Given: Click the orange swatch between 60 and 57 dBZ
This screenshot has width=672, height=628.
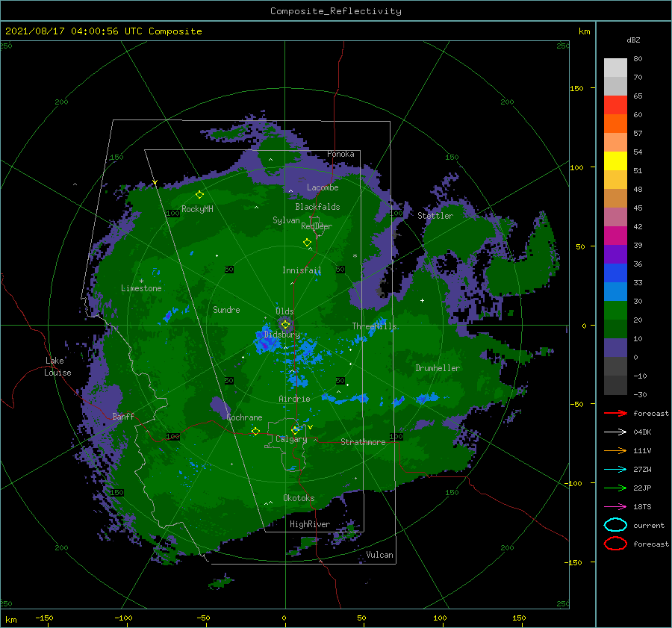Looking at the screenshot, I should [615, 124].
